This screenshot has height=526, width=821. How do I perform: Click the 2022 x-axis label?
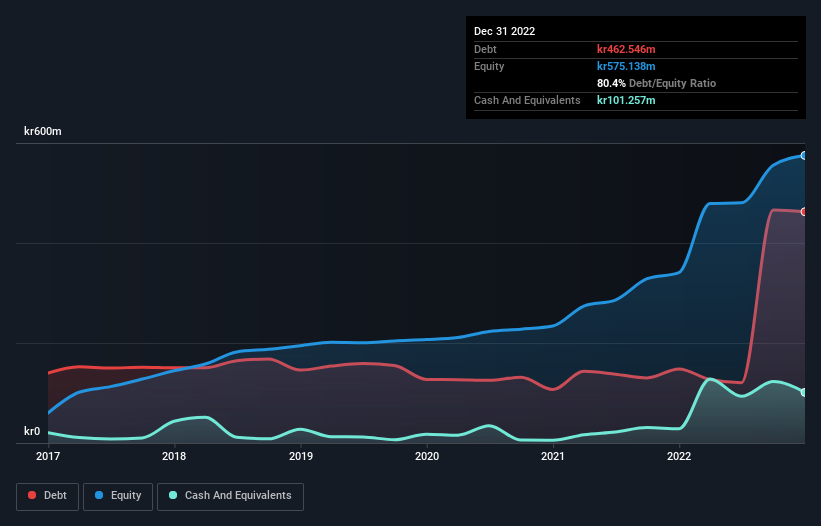click(x=679, y=456)
